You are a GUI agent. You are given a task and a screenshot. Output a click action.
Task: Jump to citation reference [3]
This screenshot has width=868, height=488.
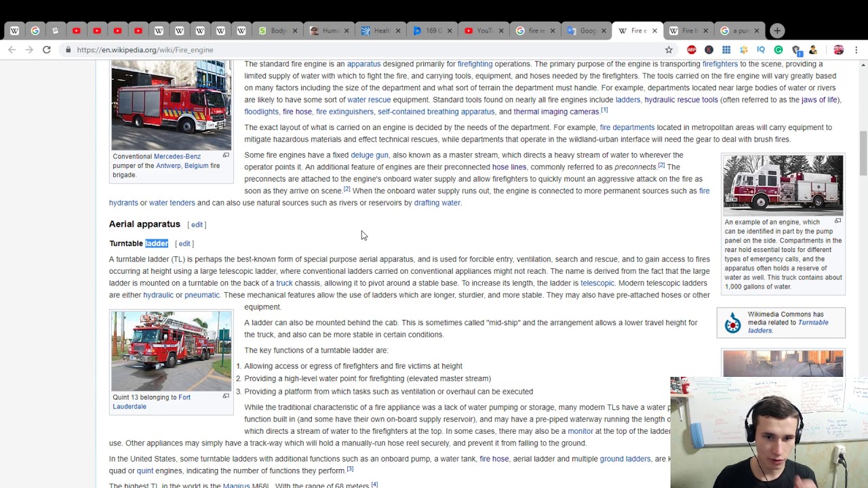350,469
